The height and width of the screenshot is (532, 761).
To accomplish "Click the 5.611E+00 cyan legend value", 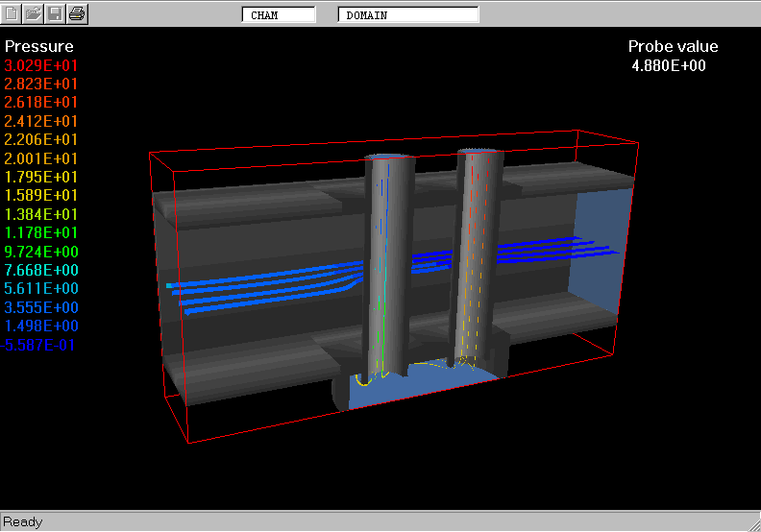I will [41, 289].
